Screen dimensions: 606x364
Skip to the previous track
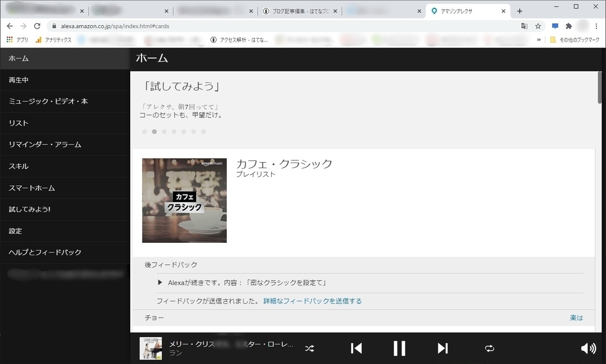click(x=356, y=348)
